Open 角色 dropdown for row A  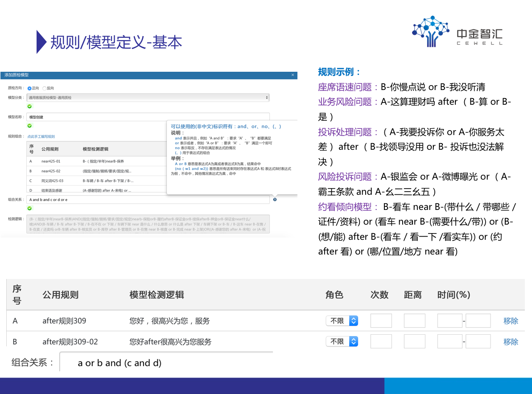pyautogui.click(x=342, y=321)
